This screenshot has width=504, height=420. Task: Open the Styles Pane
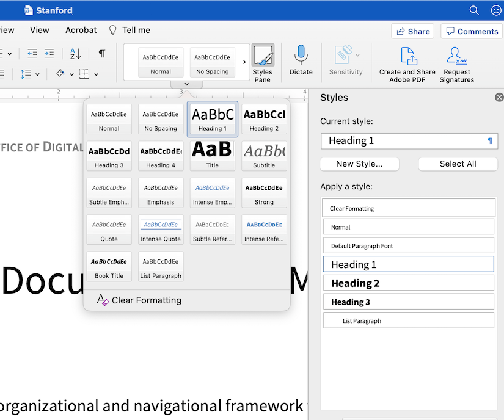click(x=262, y=61)
